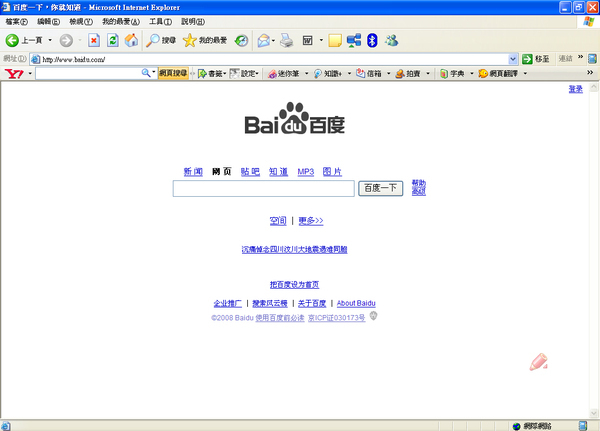Expand the Back button history arrow
The height and width of the screenshot is (431, 600).
pyautogui.click(x=50, y=40)
